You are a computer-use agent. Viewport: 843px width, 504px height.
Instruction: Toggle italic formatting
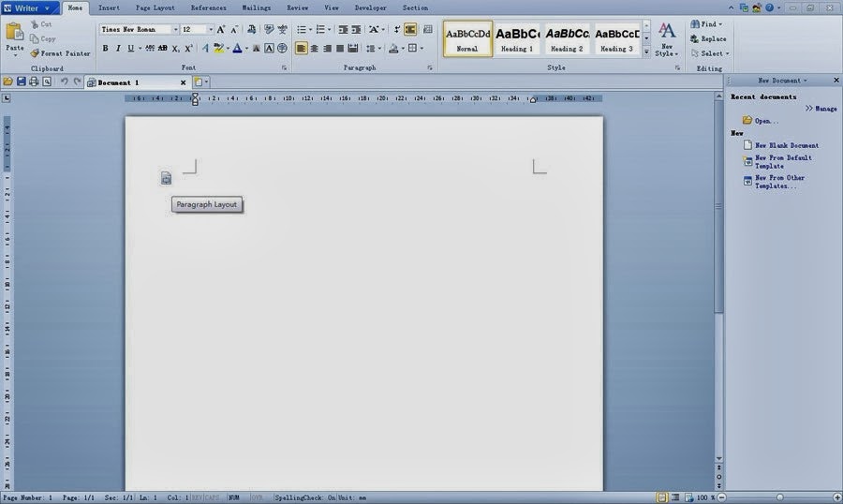(x=118, y=49)
